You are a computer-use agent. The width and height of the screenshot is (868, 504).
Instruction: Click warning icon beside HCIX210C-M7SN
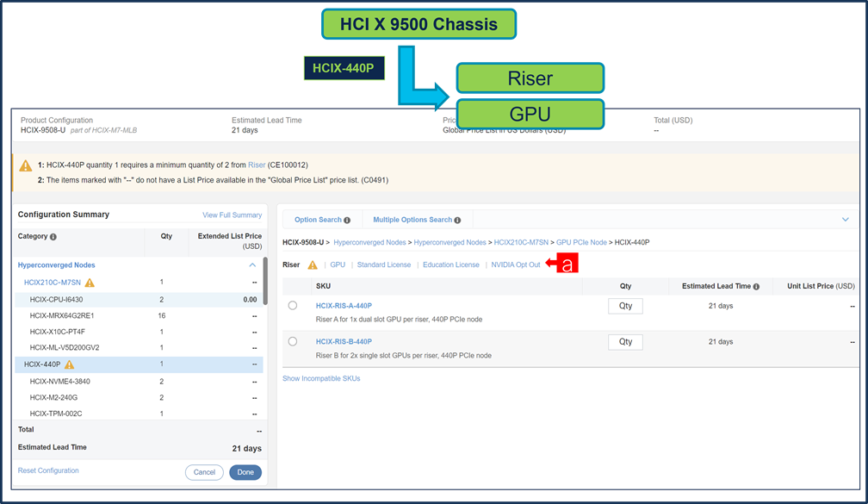(90, 283)
